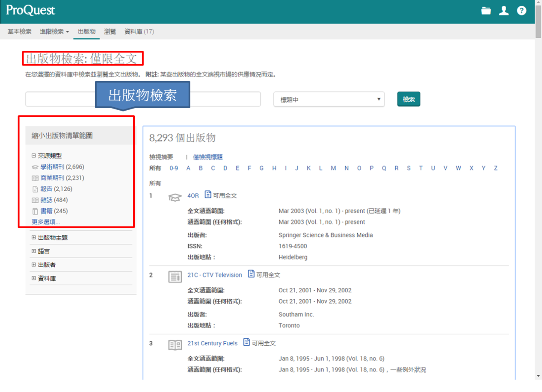Image resolution: width=542 pixels, height=392 pixels.
Task: Click the 雜誌 open book icon
Action: pyautogui.click(x=35, y=200)
